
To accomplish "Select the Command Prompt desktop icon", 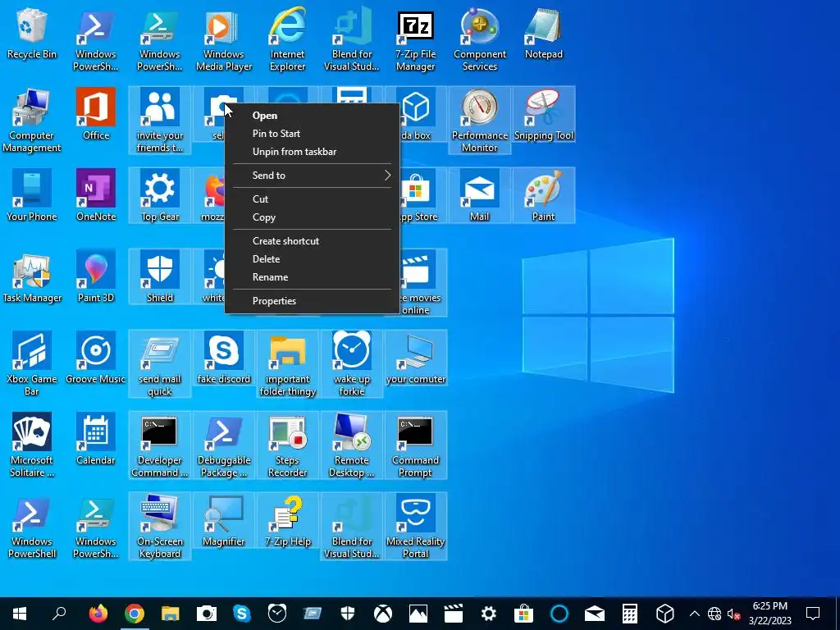I will click(x=416, y=445).
